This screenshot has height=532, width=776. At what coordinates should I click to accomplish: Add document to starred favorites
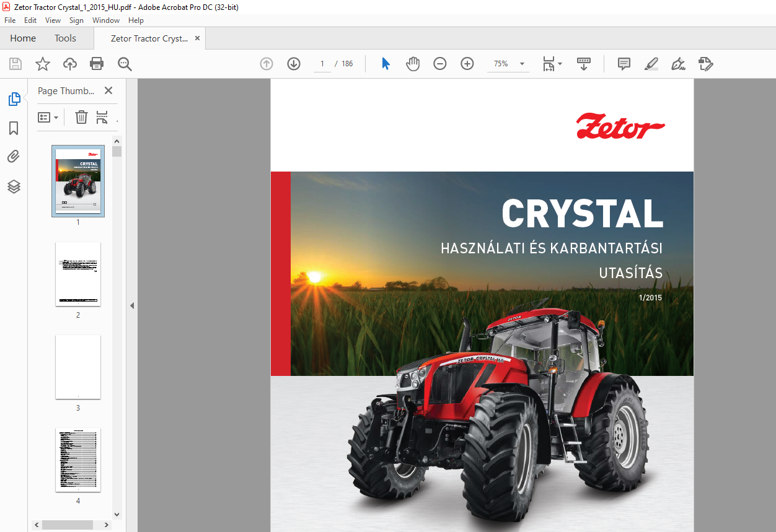point(42,64)
